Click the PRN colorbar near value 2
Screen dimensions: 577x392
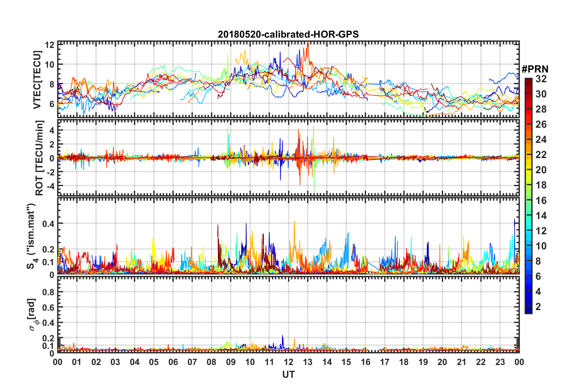[x=528, y=307]
